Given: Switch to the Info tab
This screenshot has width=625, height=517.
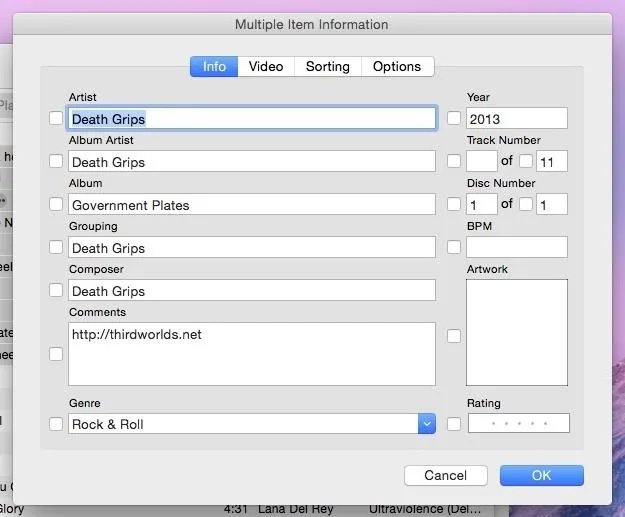Looking at the screenshot, I should click(x=214, y=66).
